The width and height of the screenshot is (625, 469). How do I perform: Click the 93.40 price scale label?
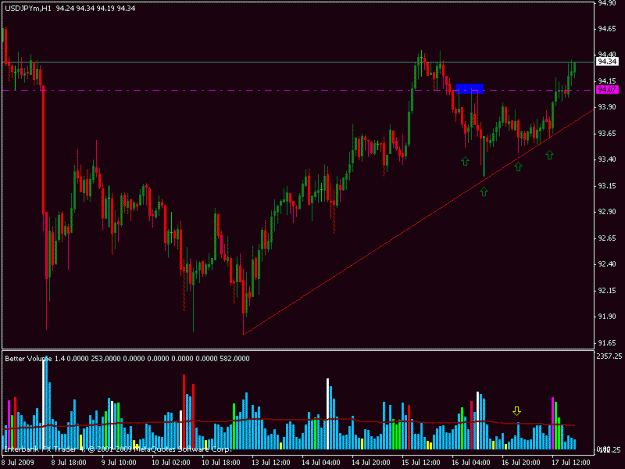point(607,159)
